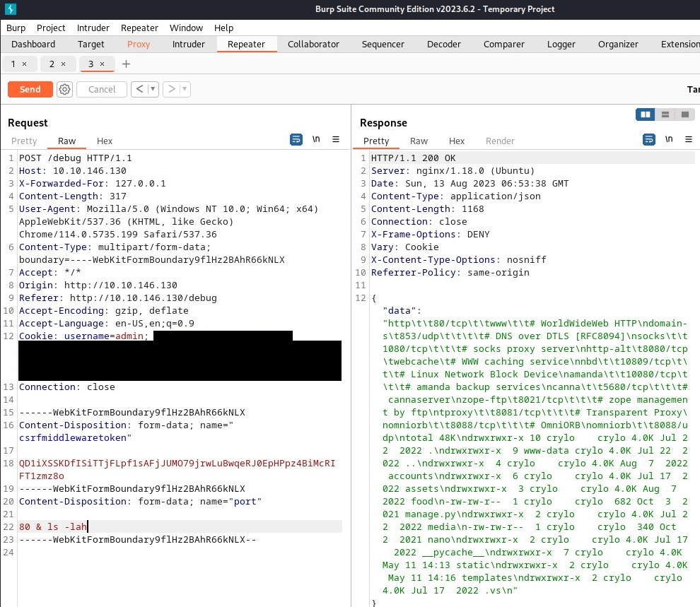Click the 'POST /debug HTTP/1.1' request line

point(76,158)
